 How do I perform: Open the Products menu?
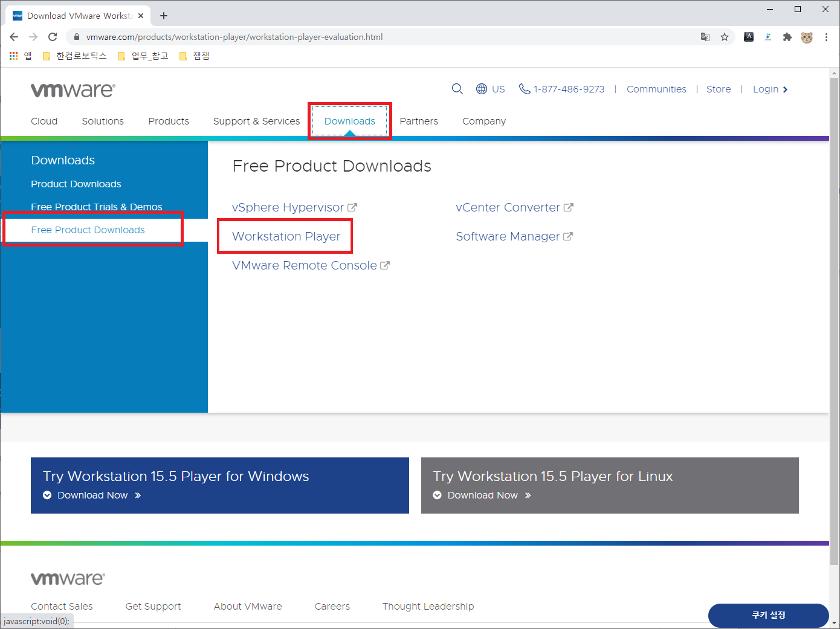169,121
